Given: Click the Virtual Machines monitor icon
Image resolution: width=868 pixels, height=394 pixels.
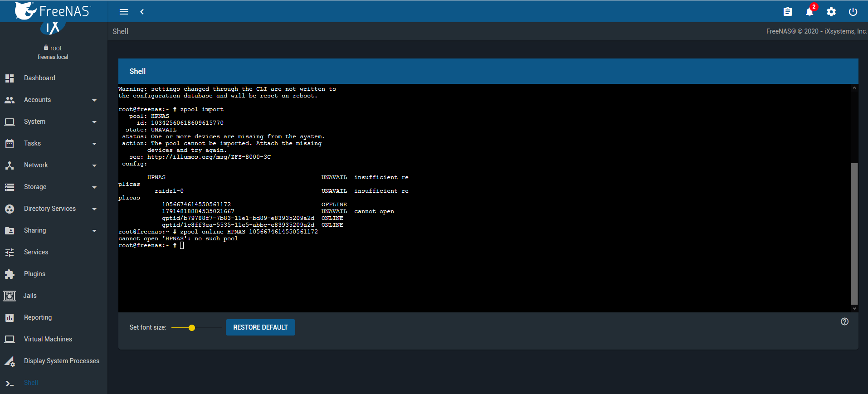Looking at the screenshot, I should (10, 339).
